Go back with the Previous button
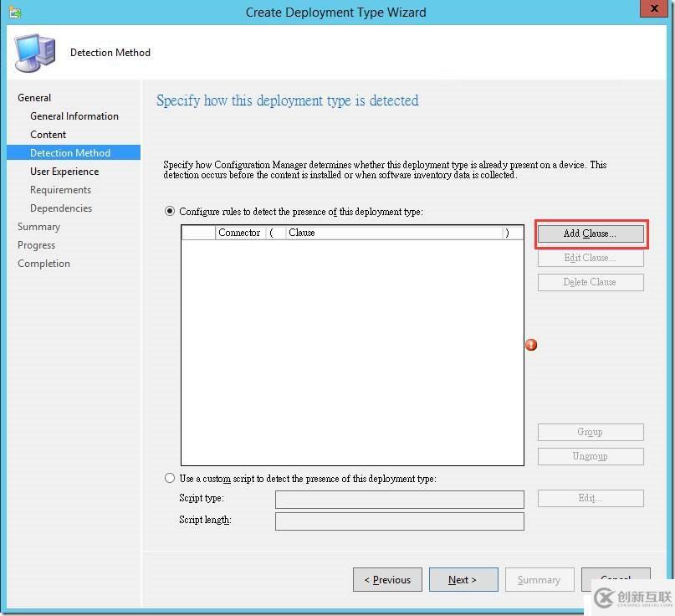675x616 pixels. [387, 580]
